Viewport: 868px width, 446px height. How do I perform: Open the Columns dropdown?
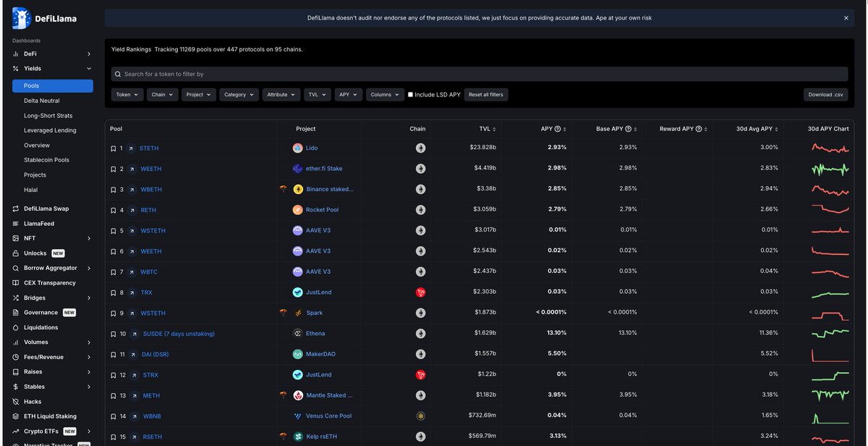(385, 95)
